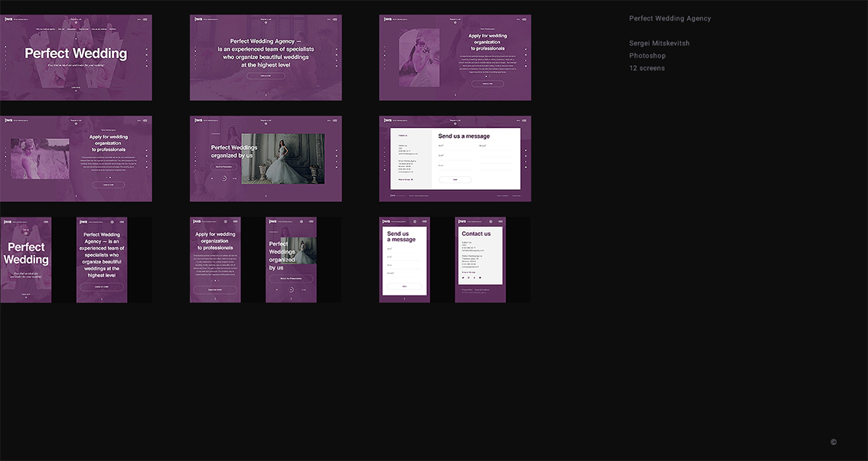868x461 pixels.
Task: Click the pwa logo on desktop hero screen
Action: tap(8, 19)
